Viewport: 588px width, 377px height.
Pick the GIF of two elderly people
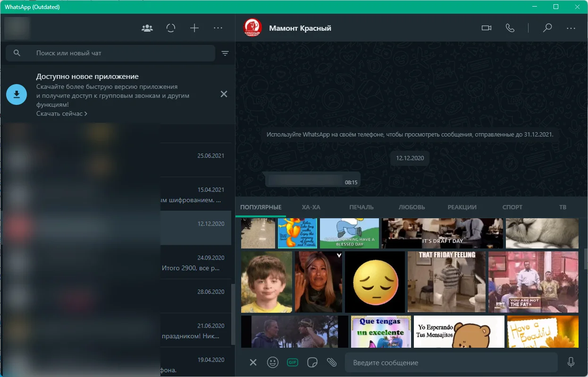[x=294, y=332]
